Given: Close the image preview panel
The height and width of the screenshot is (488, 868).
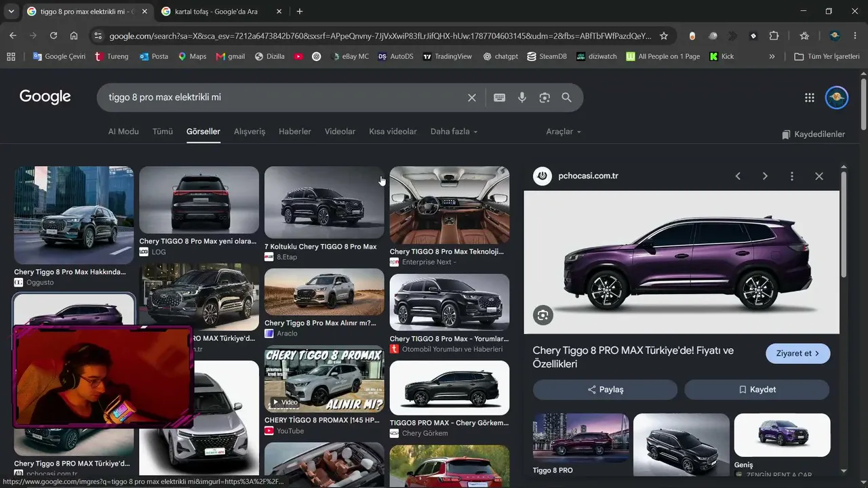Looking at the screenshot, I should tap(819, 176).
